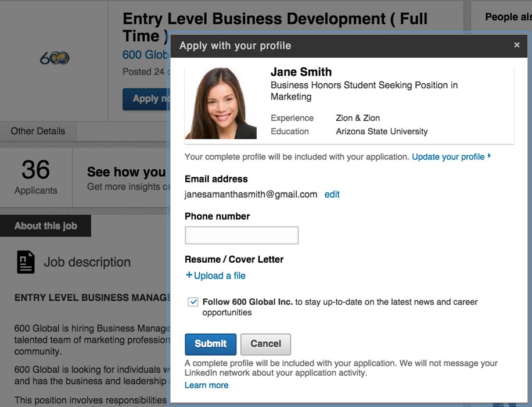Expand the Update your profile arrow
Screen dimensions: 532x407
[488, 156]
